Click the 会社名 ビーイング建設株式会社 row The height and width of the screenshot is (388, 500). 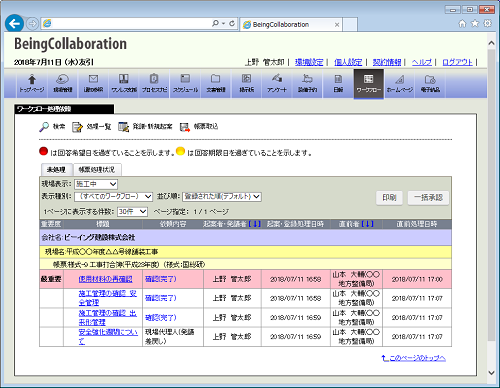(x=245, y=237)
